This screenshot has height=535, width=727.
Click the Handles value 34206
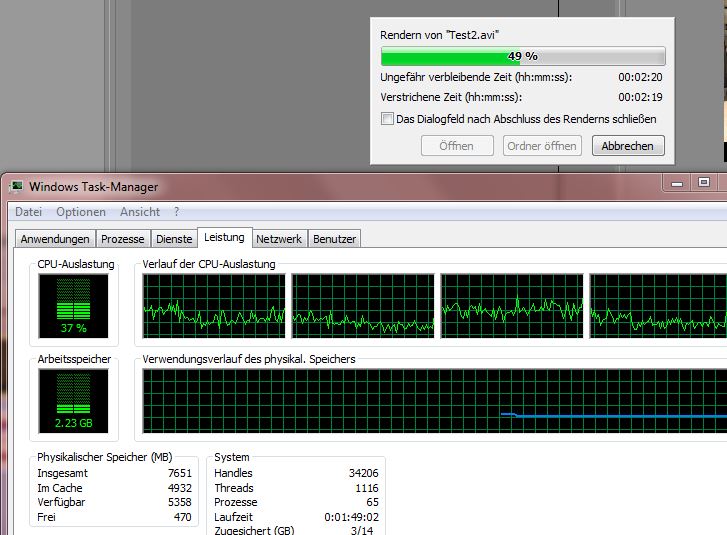pos(364,473)
